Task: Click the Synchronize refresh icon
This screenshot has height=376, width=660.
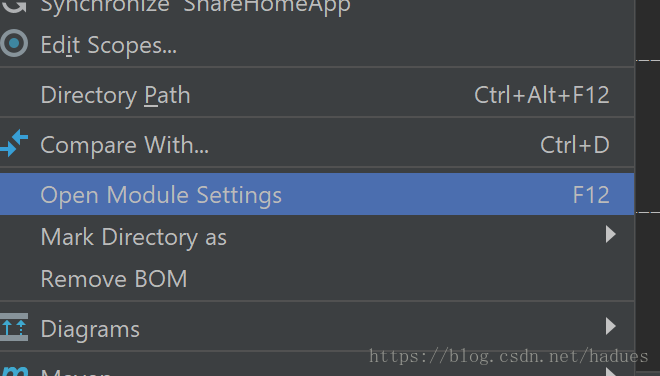Action: [14, 6]
